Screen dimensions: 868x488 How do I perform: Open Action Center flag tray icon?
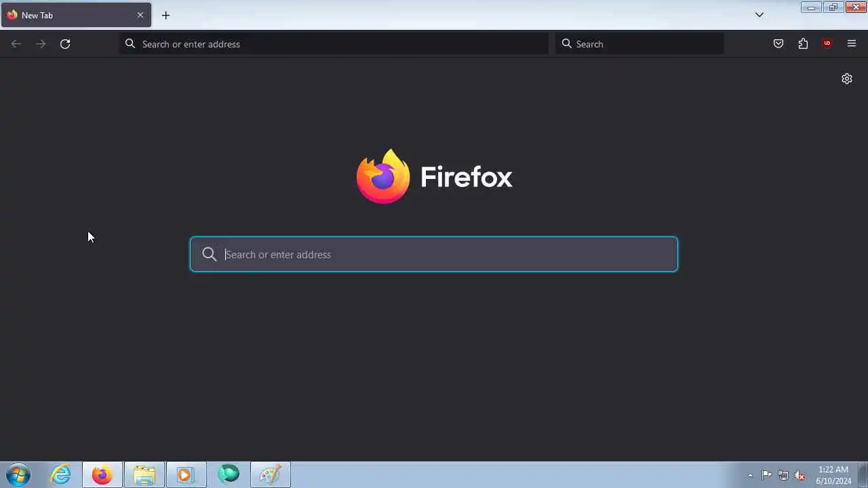766,475
